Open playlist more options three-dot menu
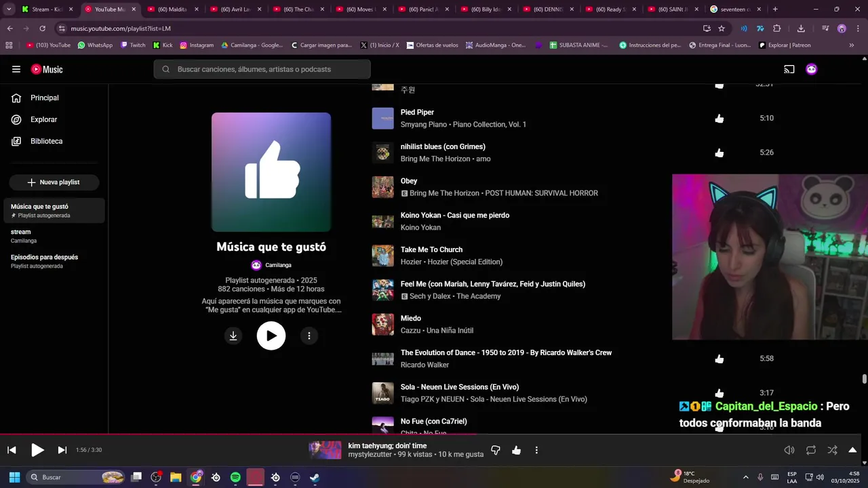868x488 pixels. 309,335
